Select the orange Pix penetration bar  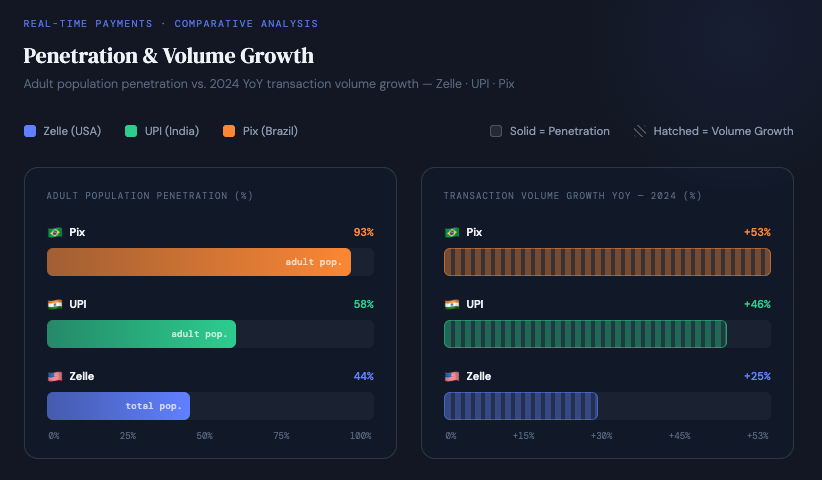click(x=199, y=262)
